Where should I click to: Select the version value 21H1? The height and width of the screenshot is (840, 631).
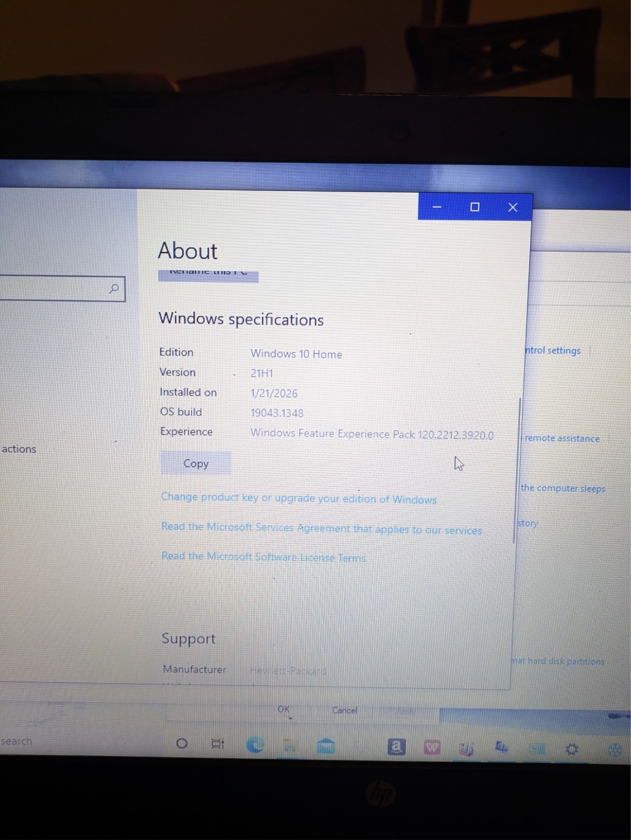(262, 373)
